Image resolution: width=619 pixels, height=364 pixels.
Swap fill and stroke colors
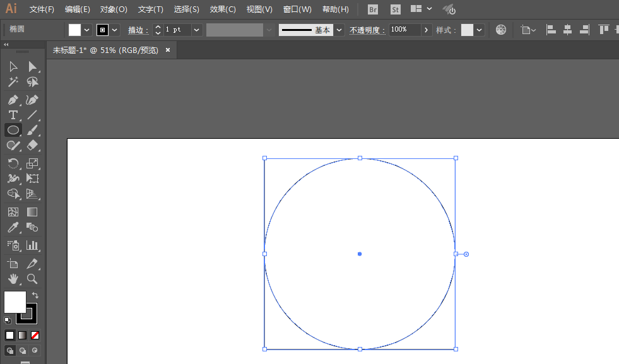tap(36, 294)
